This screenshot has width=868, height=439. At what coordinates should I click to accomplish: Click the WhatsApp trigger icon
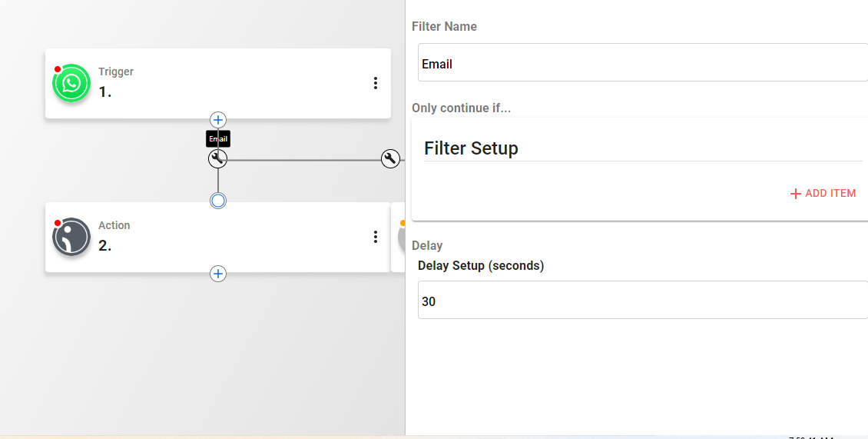click(x=71, y=83)
